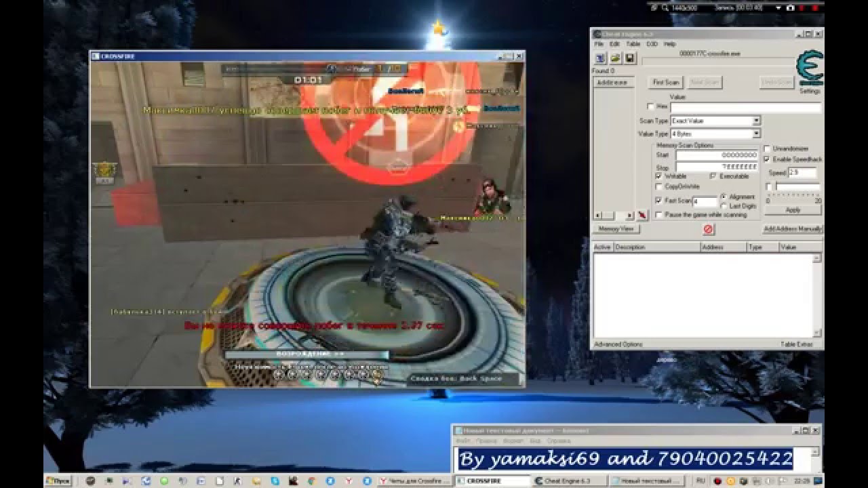The image size is (868, 488).
Task: Enable the Unrandomizer checkbox
Action: point(768,148)
